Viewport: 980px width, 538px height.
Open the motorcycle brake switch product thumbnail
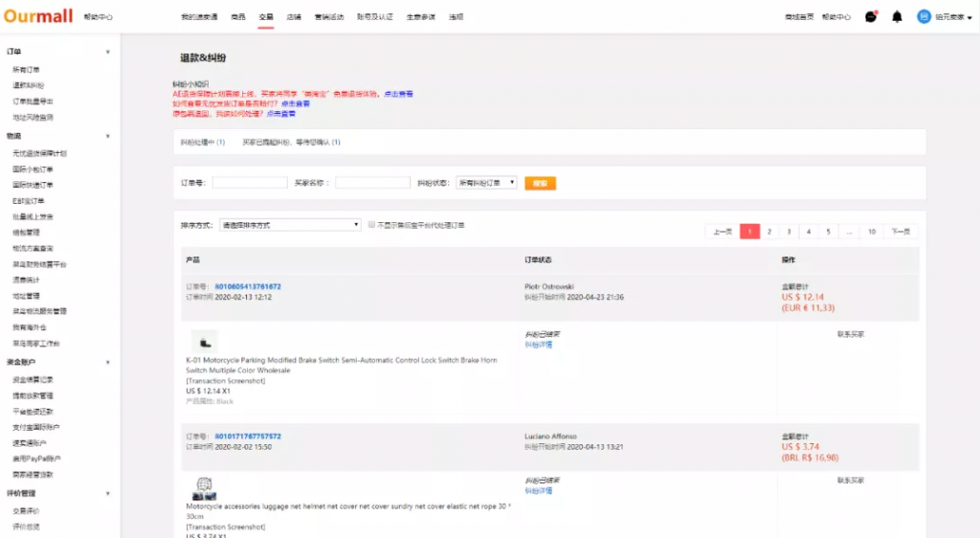[x=204, y=342]
